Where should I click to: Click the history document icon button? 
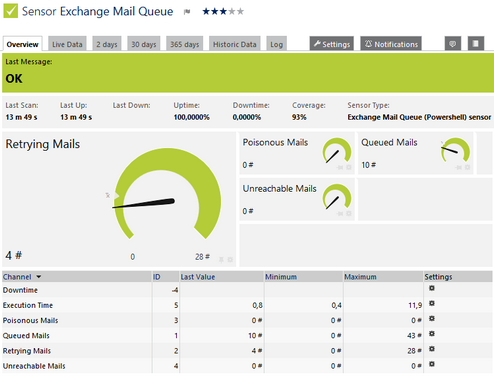[x=476, y=44]
